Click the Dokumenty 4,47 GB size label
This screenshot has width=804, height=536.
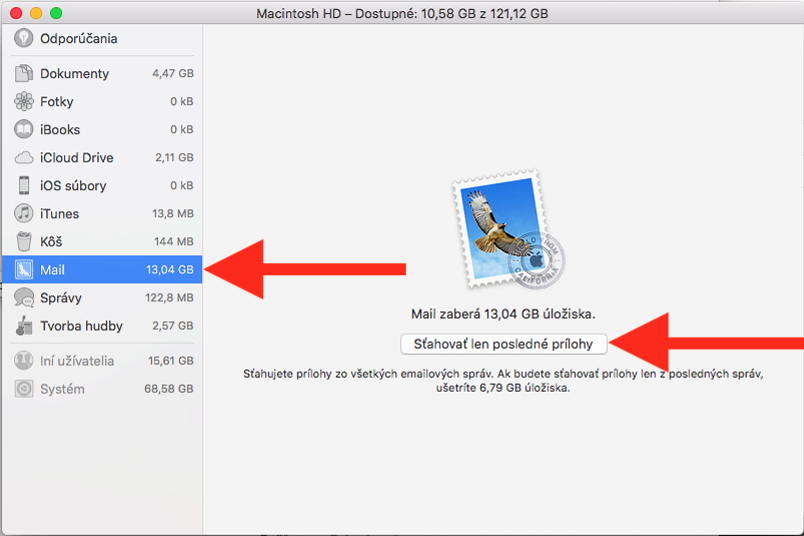(x=172, y=74)
